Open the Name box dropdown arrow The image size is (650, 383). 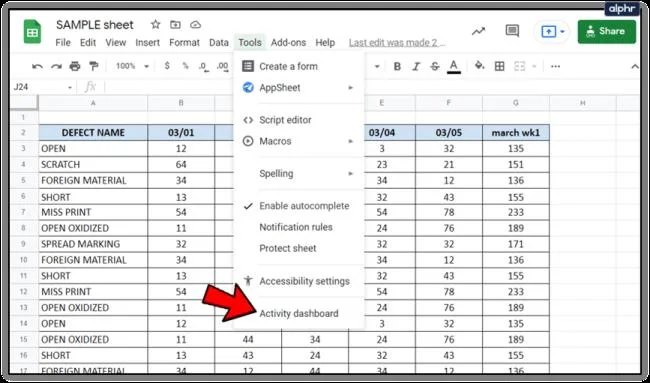70,87
